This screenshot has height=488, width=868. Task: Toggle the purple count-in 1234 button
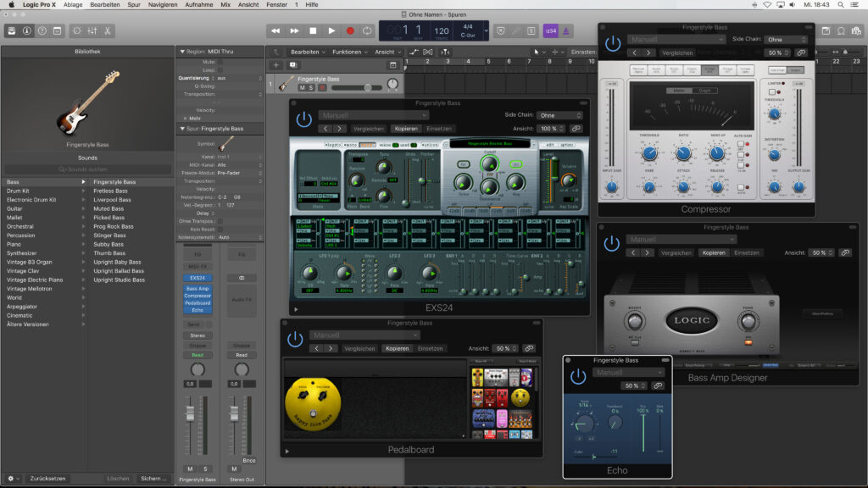[550, 31]
